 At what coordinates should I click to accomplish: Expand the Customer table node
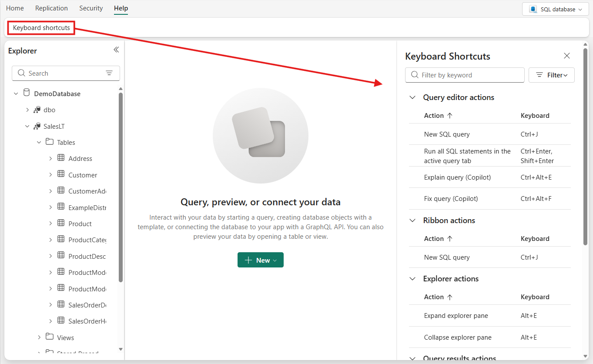coord(50,175)
